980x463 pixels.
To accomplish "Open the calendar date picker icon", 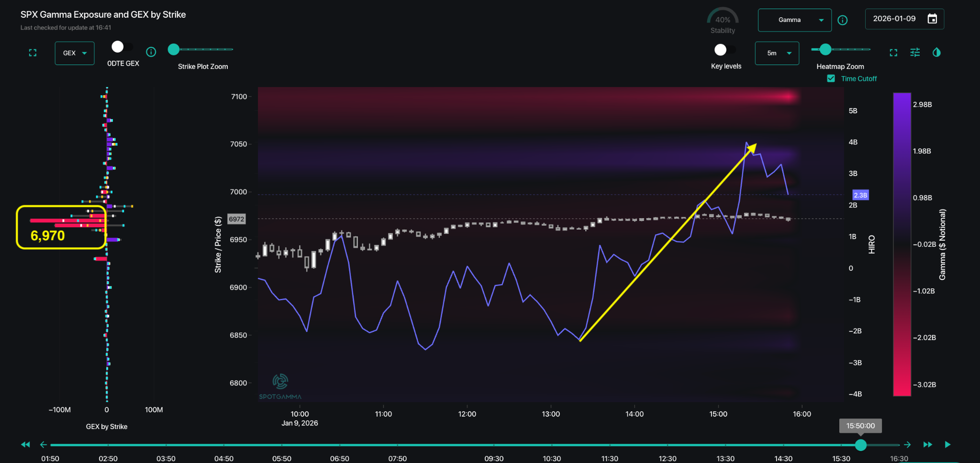I will [932, 19].
